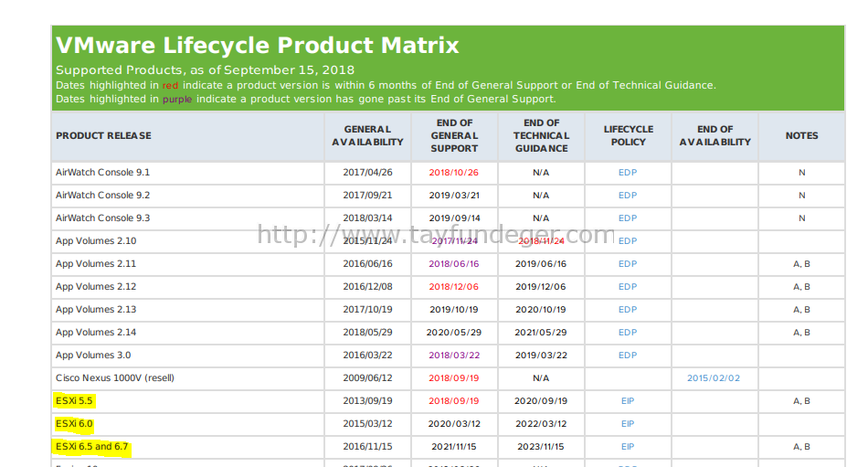
Task: Click the App Volumes 2.12 product name
Action: click(96, 286)
